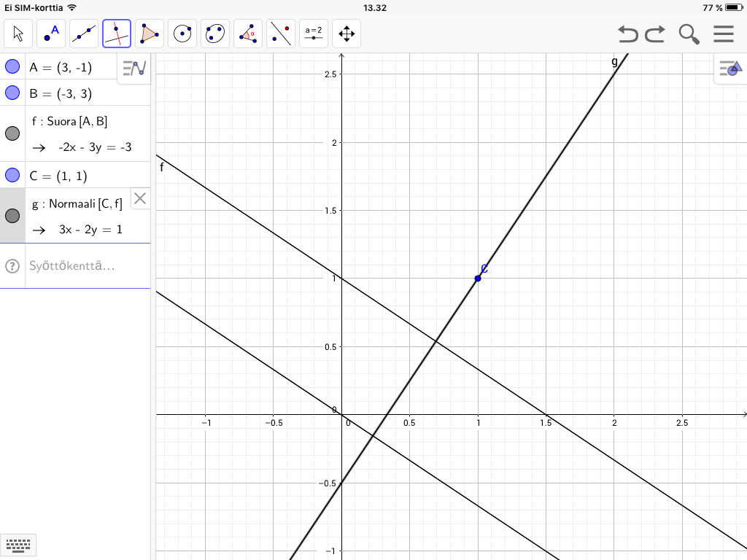Viewport: 747px width, 560px height.
Task: Toggle visibility of point A
Action: [12, 68]
